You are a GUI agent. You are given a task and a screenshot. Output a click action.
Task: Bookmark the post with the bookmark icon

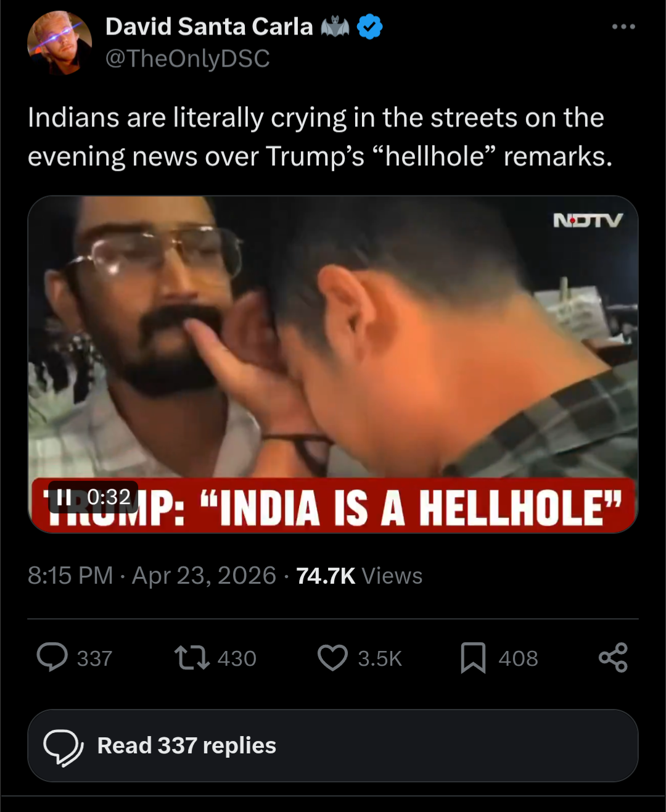(x=474, y=658)
